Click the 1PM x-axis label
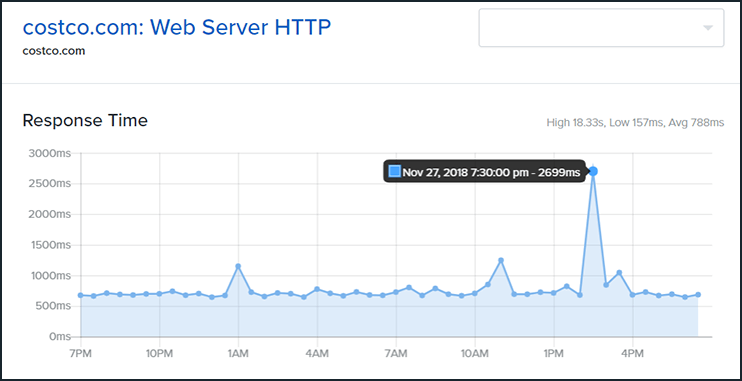742x381 pixels. point(554,353)
